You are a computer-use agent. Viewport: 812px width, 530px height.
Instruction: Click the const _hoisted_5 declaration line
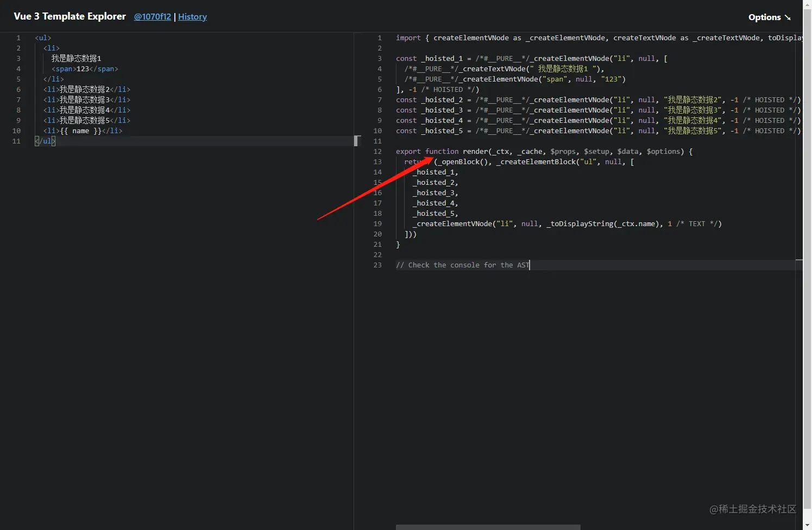599,131
